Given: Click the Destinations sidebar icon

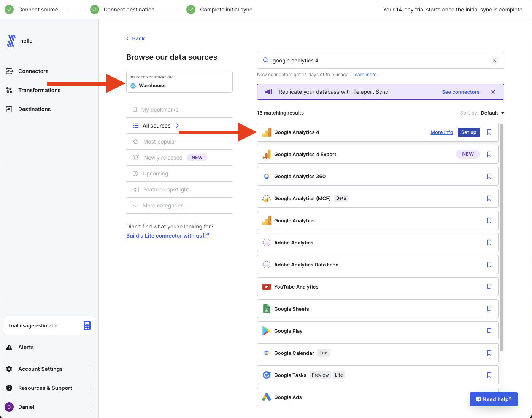Looking at the screenshot, I should [x=10, y=109].
